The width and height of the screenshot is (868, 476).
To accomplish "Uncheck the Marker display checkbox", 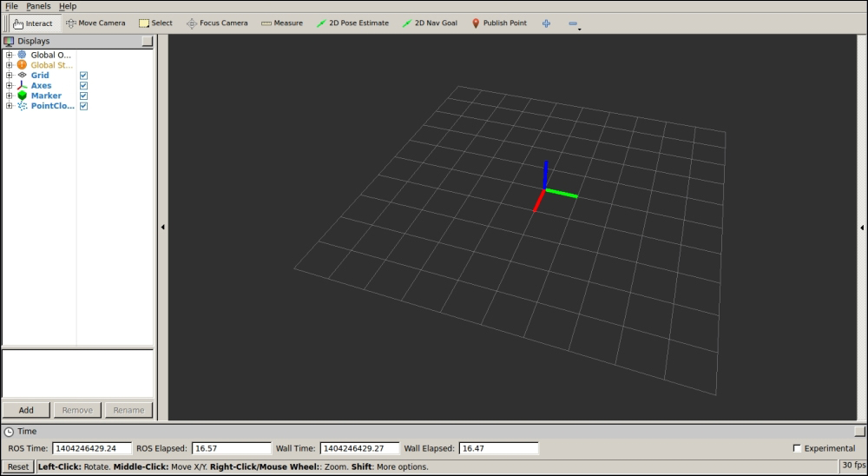I will pos(83,96).
